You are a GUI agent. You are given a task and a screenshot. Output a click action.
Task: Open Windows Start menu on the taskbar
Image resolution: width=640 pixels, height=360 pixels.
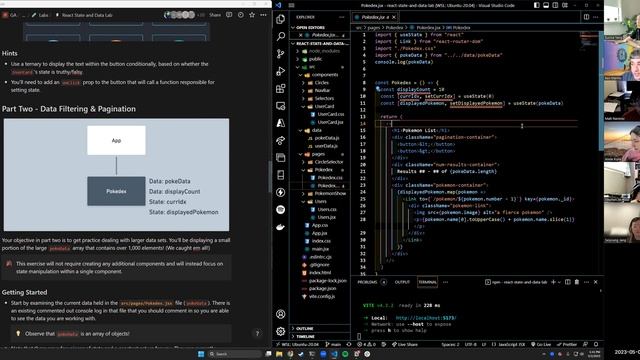click(201, 354)
